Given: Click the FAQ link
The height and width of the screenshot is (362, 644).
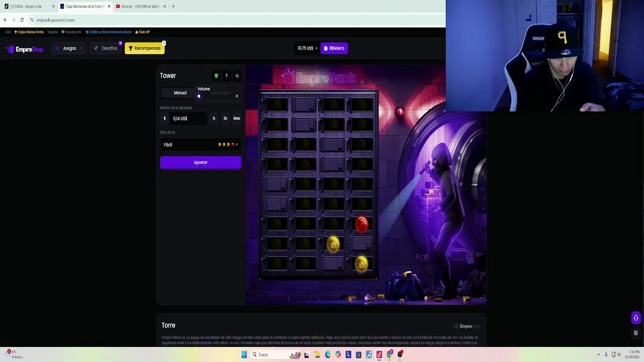Looking at the screenshot, I should click(x=8, y=32).
